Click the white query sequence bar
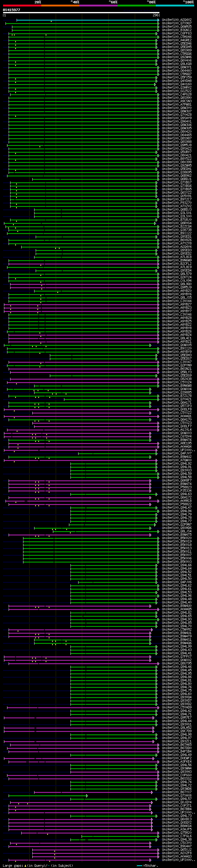The image size is (197, 868). coord(81,13)
